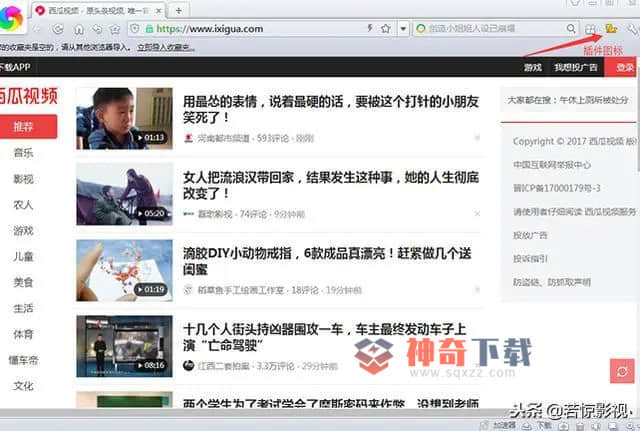The image size is (640, 431).
Task: Go to browser home page icon
Action: (79, 29)
